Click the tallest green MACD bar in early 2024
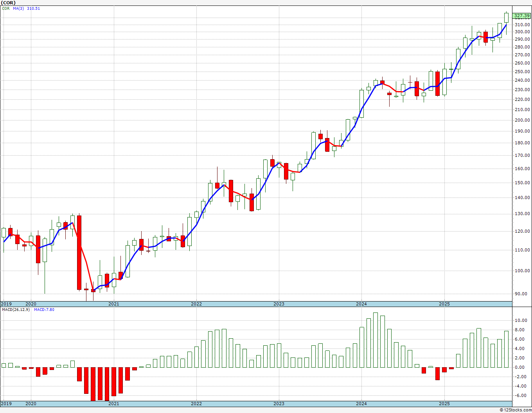The image size is (532, 413). pyautogui.click(x=376, y=340)
